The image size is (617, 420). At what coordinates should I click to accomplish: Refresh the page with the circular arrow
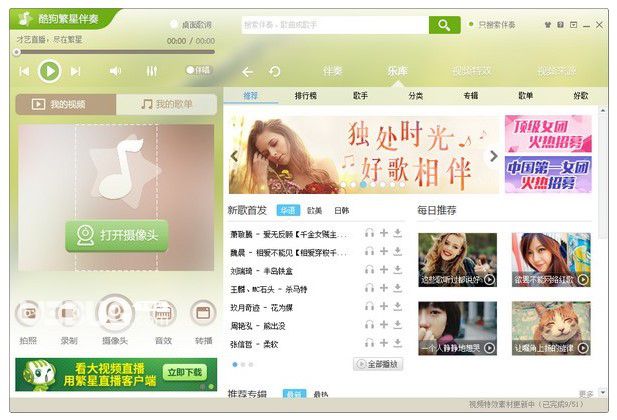275,72
